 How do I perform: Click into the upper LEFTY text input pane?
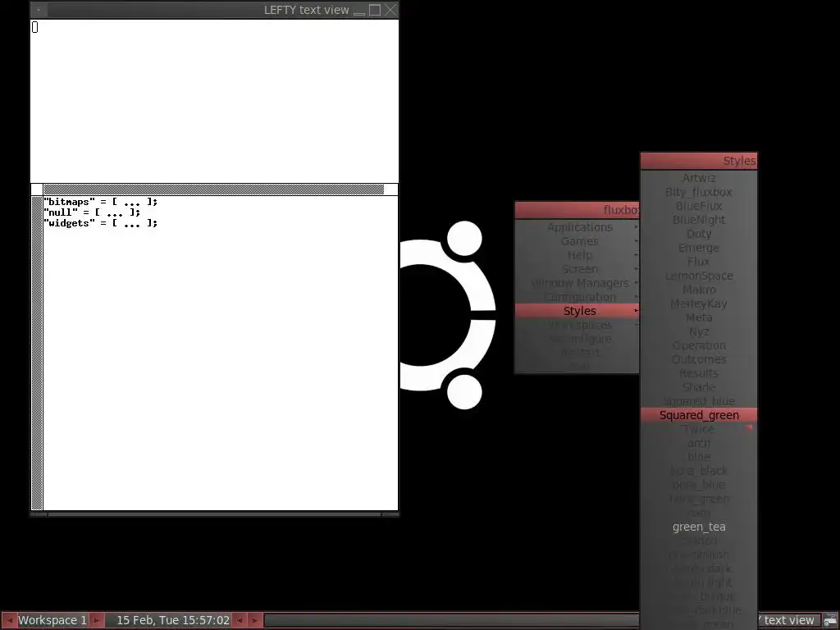click(x=214, y=101)
